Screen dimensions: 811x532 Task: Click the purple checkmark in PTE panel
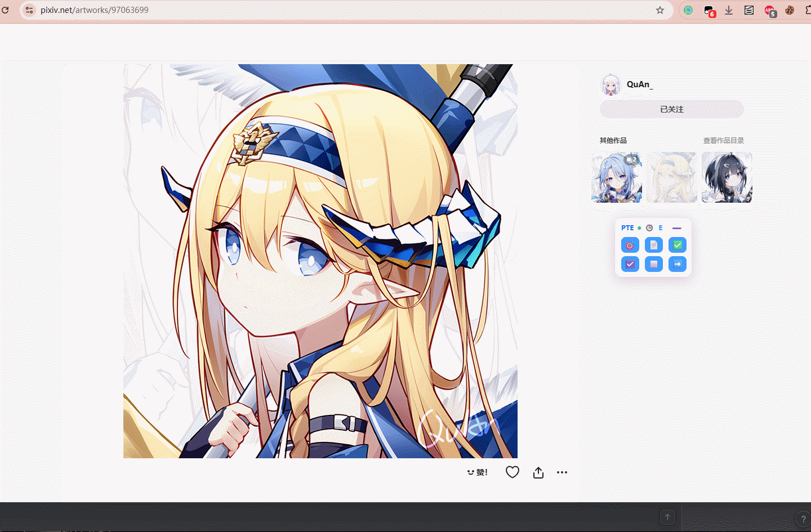coord(630,264)
